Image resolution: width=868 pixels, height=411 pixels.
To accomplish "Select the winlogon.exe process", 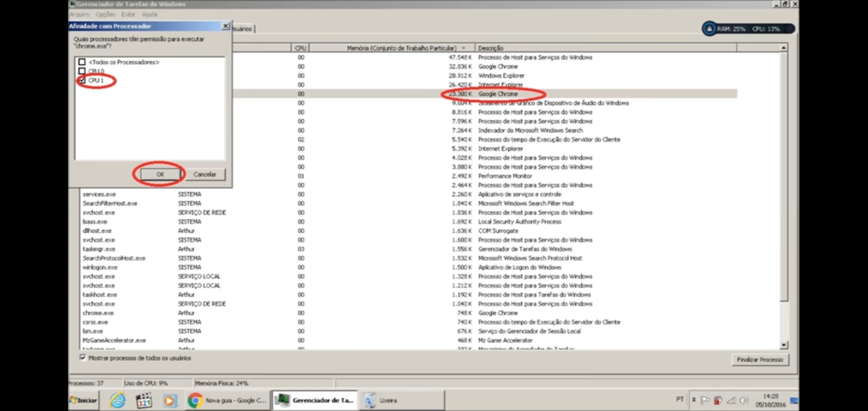I will 100,267.
